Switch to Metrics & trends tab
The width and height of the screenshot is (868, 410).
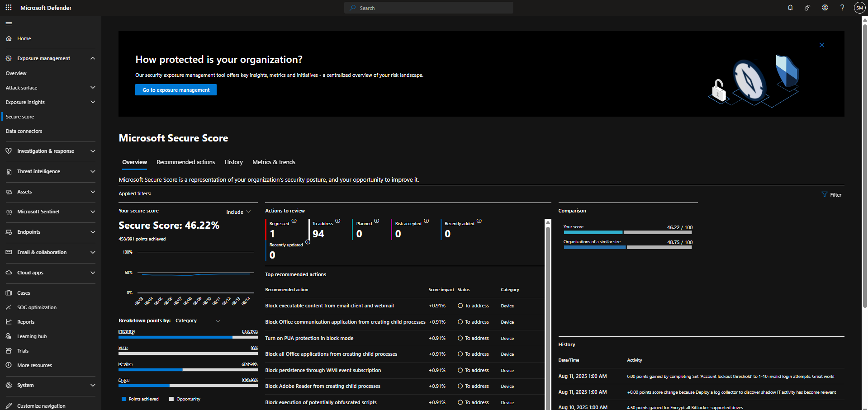pyautogui.click(x=274, y=162)
